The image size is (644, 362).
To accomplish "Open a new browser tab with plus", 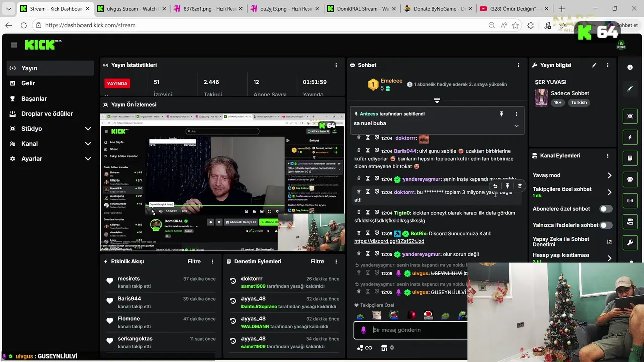I will point(562,9).
